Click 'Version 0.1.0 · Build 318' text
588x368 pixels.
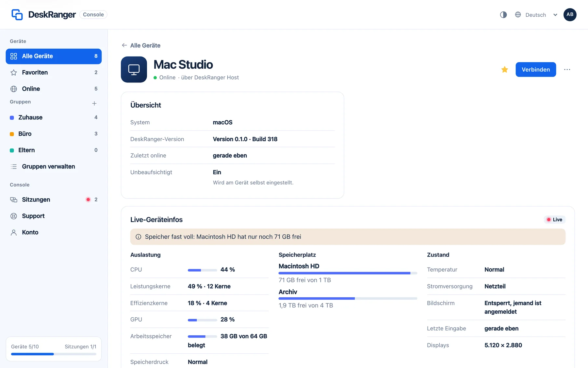point(245,139)
